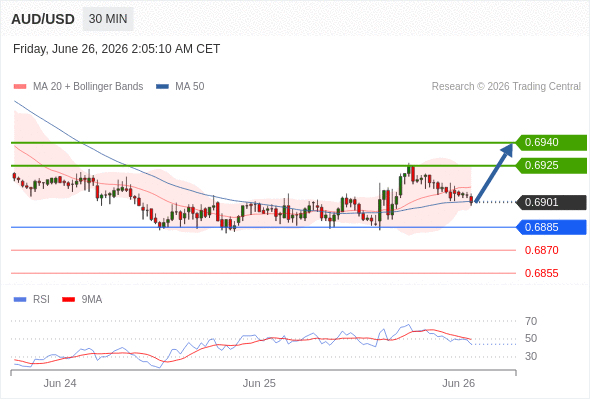Click the RSI 30 level label

coord(531,356)
